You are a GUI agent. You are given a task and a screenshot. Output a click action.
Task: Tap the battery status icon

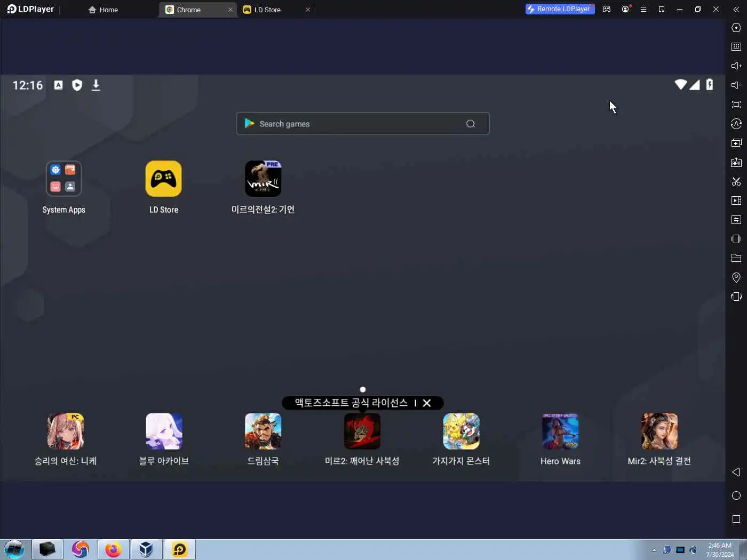pyautogui.click(x=710, y=84)
